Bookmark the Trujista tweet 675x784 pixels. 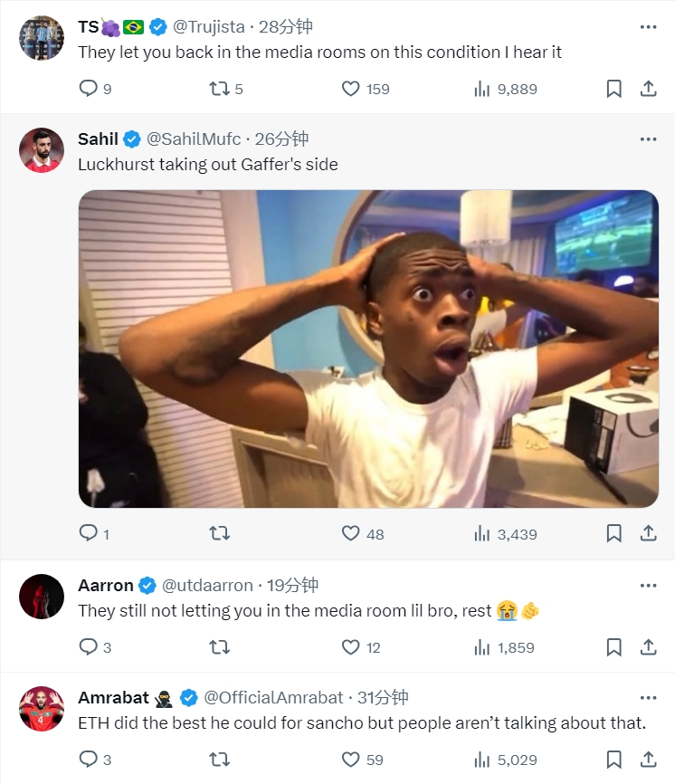613,89
